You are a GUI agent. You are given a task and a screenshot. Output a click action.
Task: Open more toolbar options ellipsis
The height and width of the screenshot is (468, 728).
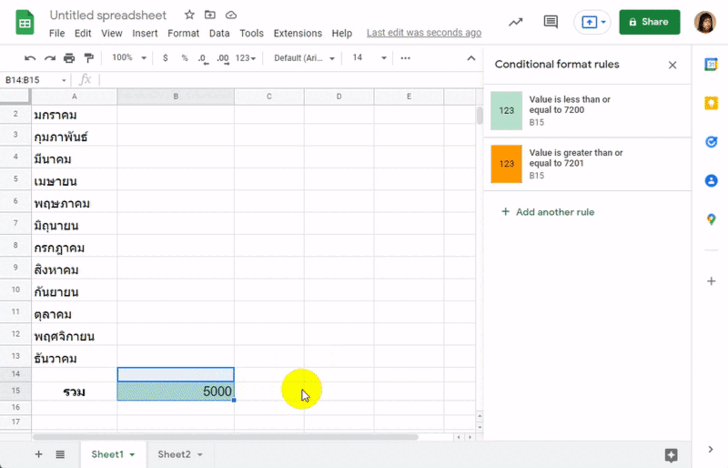[405, 58]
